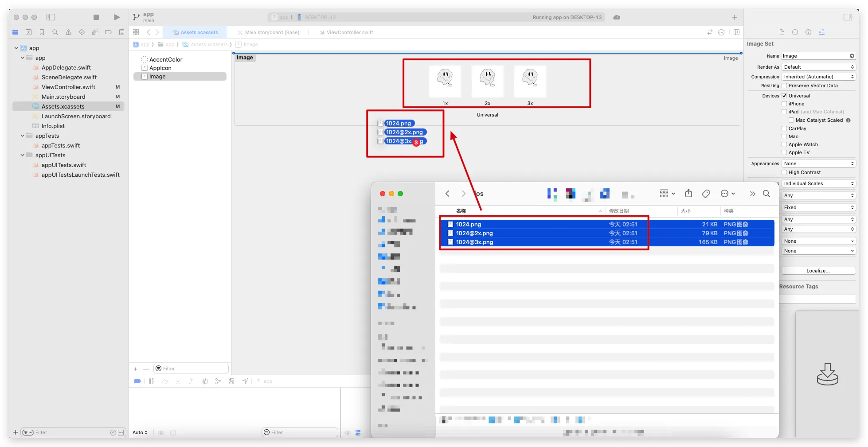868x447 pixels.
Task: Open the Find navigator magnifier icon
Action: (55, 32)
